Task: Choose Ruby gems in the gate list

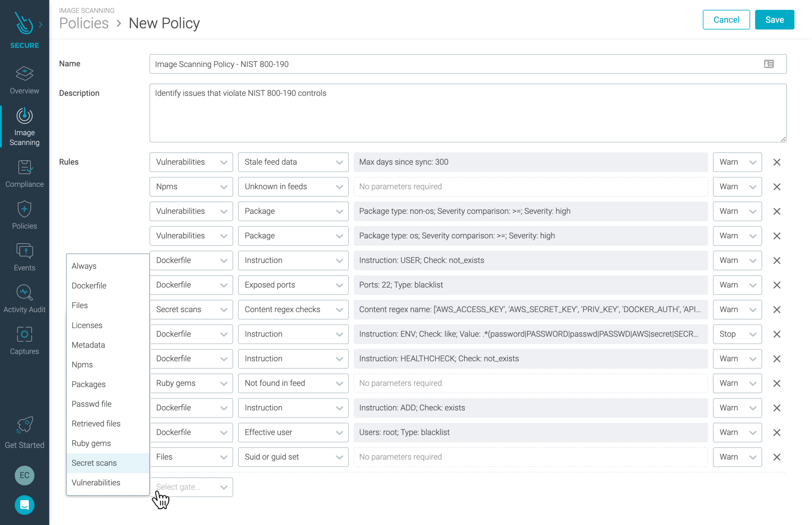Action: tap(108, 443)
